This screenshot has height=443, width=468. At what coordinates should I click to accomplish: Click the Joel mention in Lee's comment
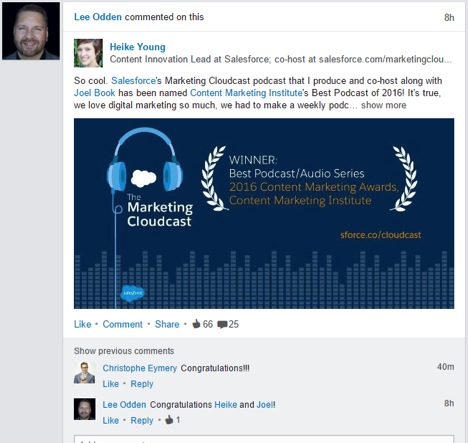click(x=265, y=405)
